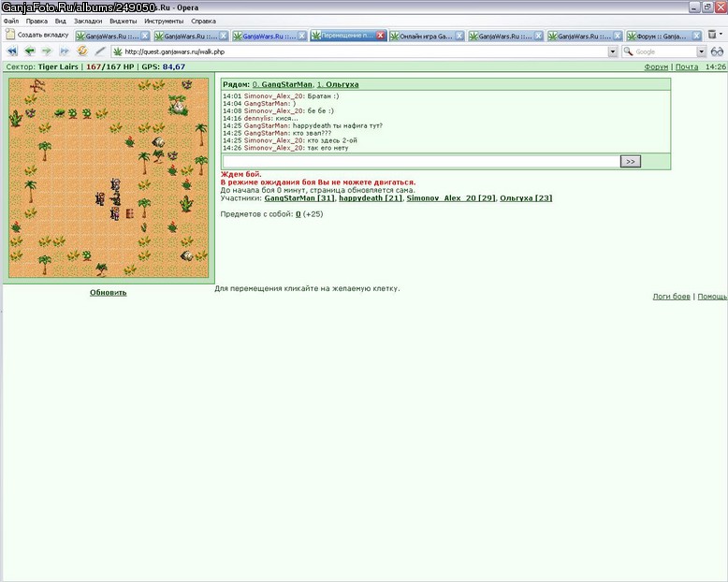
Task: Focus the Google search field
Action: [x=665, y=52]
